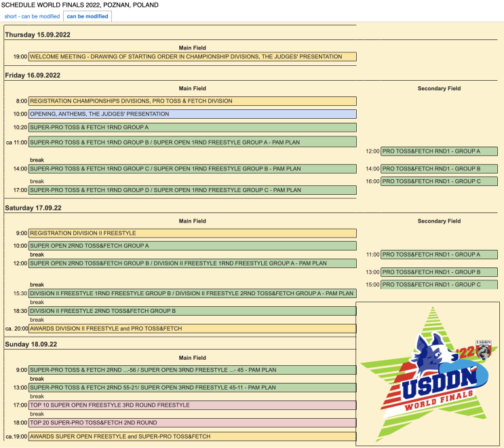Select the 'Friday 16.09.2022' day heading
Image resolution: width=504 pixels, height=448 pixels.
[x=33, y=75]
